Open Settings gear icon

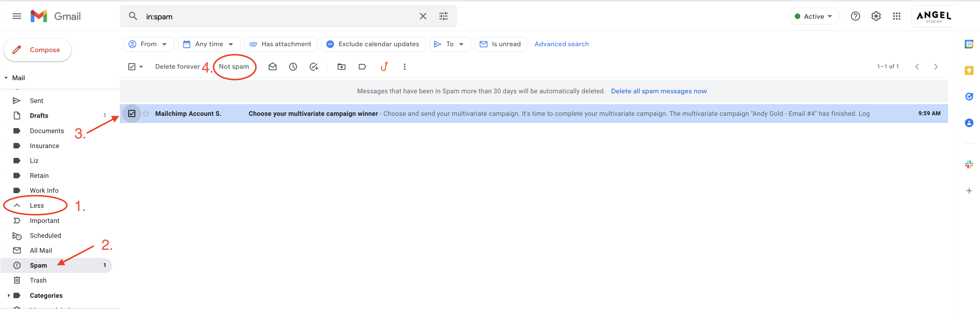pos(876,16)
